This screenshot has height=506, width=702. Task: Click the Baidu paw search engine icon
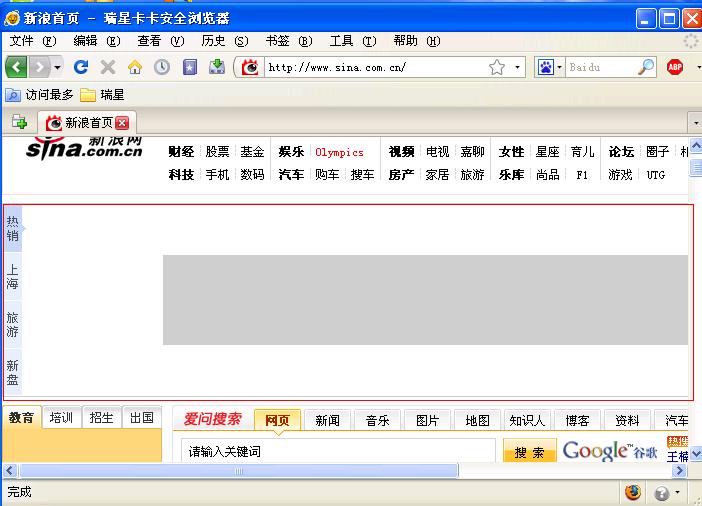(x=546, y=68)
